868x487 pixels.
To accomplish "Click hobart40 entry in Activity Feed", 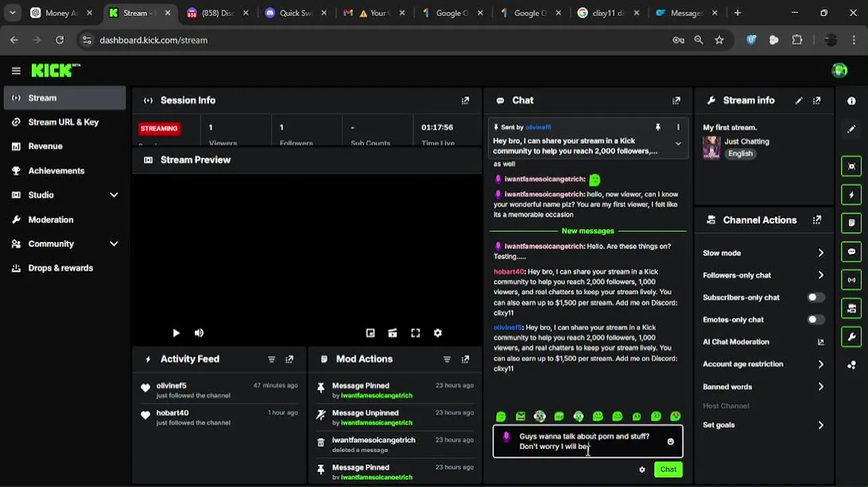I will (x=220, y=417).
